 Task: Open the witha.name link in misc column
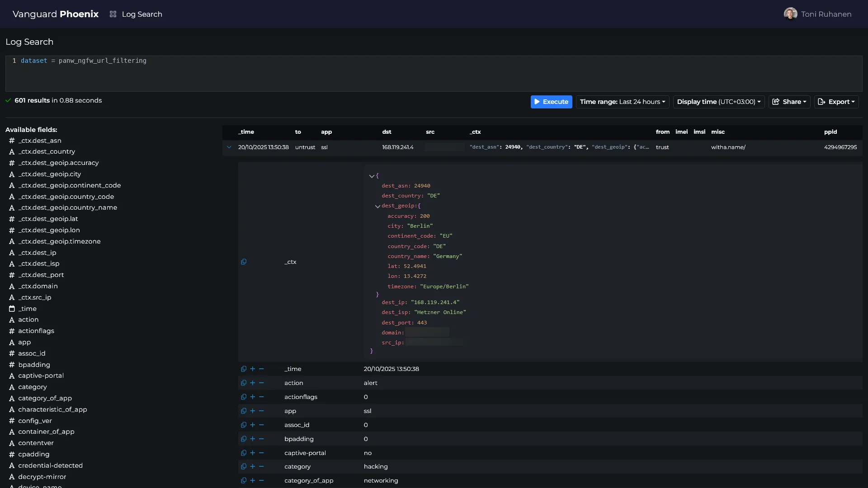[729, 147]
